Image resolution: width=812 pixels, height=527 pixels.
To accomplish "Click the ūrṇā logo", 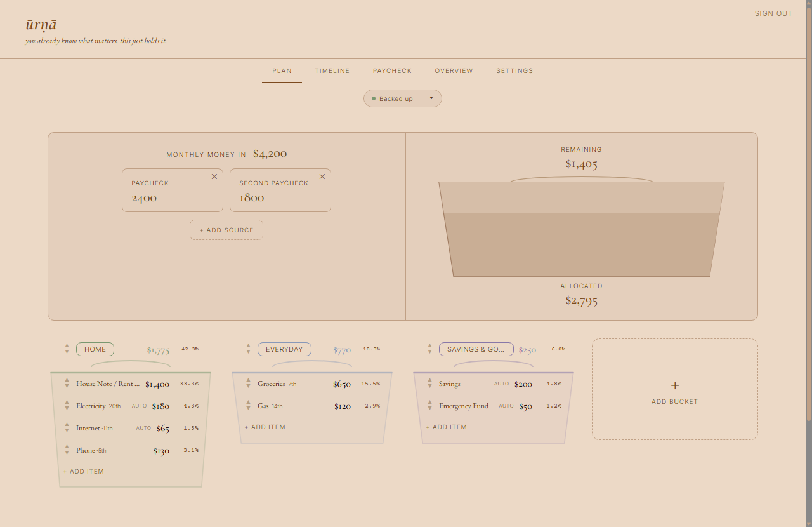I will tap(41, 25).
